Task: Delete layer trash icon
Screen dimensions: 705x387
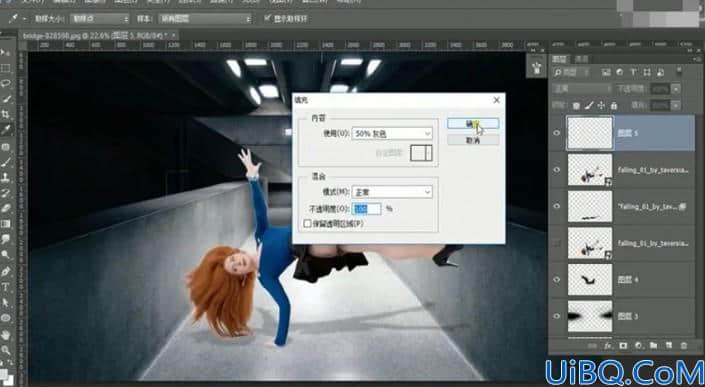Action: (684, 346)
